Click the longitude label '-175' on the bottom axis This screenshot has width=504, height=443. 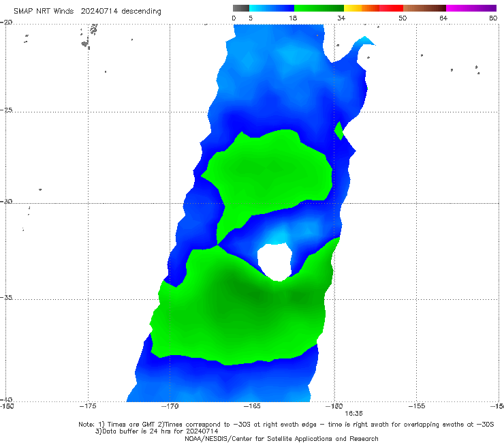[x=88, y=406]
